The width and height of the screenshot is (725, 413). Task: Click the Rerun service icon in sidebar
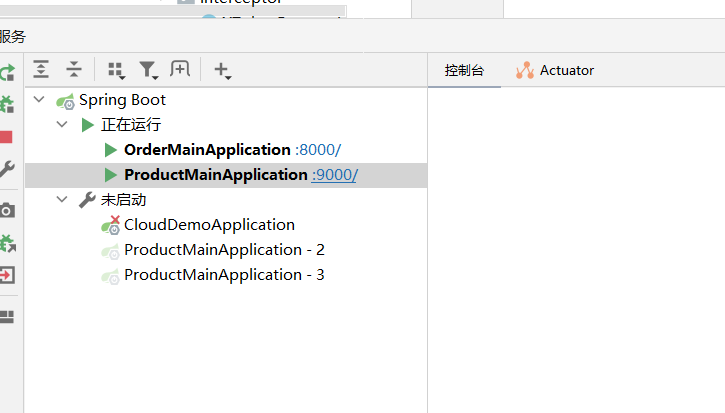click(x=7, y=73)
